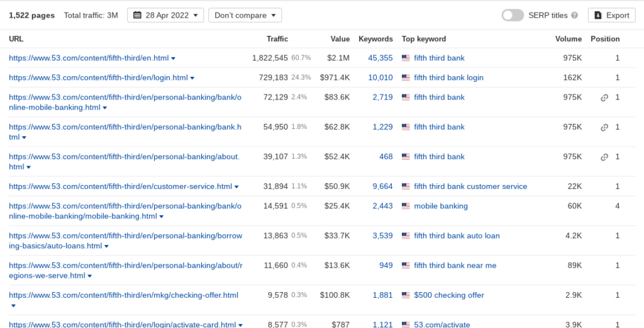This screenshot has height=328, width=644.
Task: Click sitelink icon in online-mobile-banking.html row
Action: [604, 98]
